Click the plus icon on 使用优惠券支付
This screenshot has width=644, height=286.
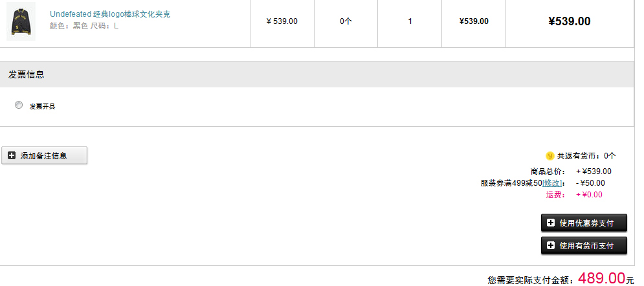coord(551,223)
